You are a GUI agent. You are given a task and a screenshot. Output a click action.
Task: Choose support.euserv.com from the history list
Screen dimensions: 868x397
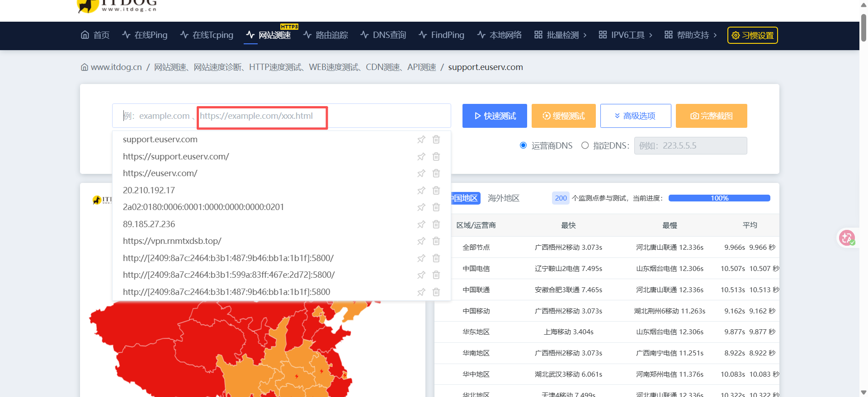pyautogui.click(x=160, y=140)
